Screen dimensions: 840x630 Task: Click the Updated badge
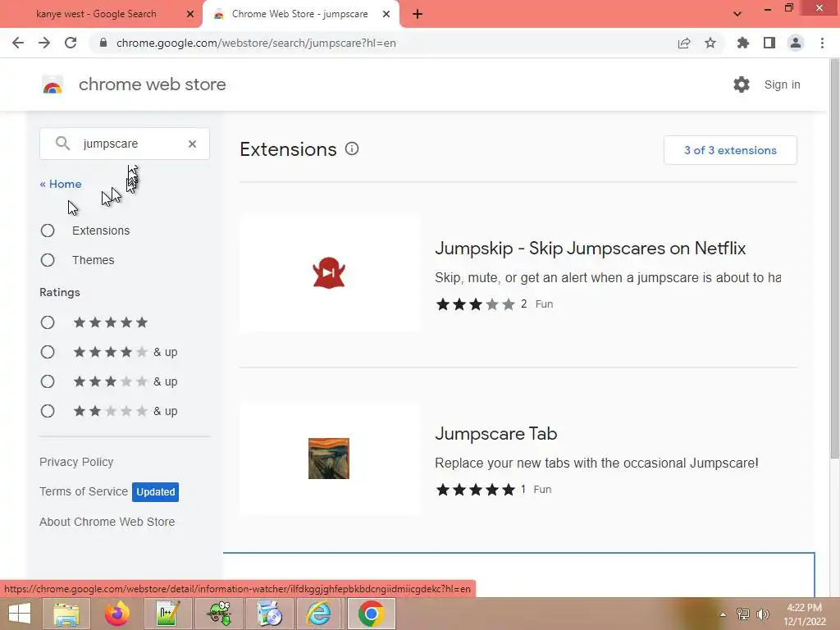[x=155, y=492]
